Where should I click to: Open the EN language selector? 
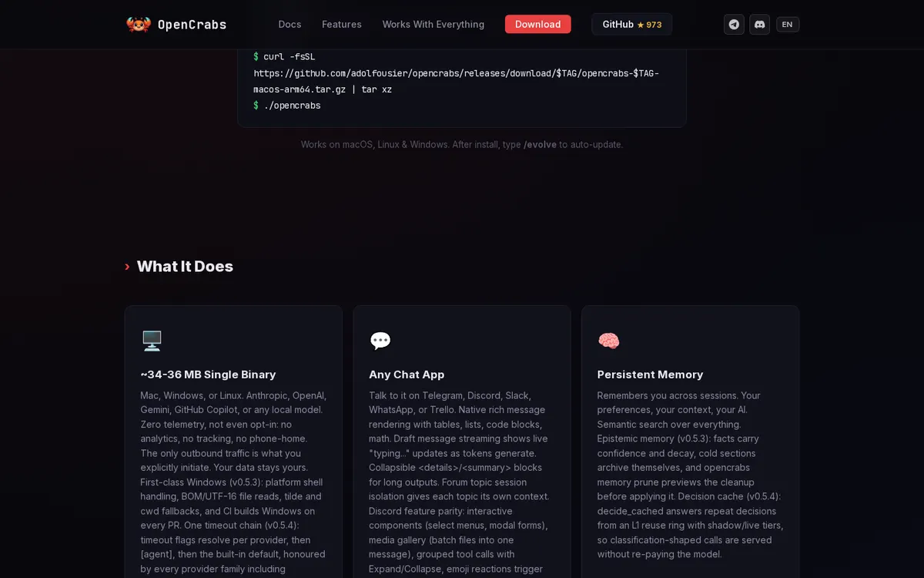787,25
